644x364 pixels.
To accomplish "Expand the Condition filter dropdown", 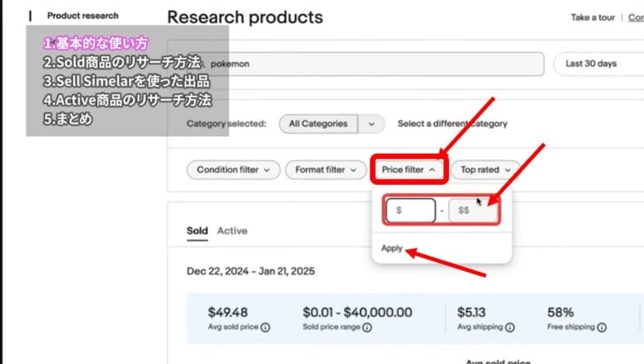I will 233,170.
